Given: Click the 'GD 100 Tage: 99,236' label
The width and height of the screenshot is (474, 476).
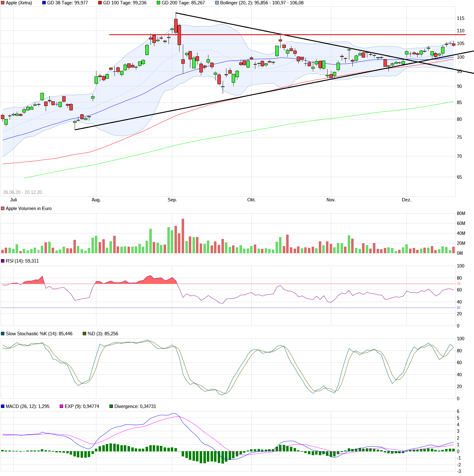Looking at the screenshot, I should pos(125,3).
